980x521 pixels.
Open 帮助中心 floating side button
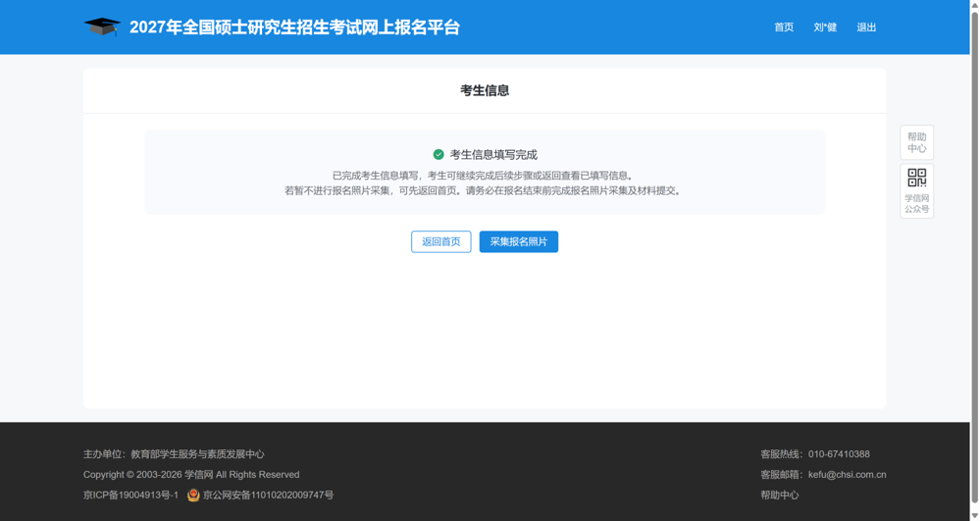pyautogui.click(x=917, y=142)
